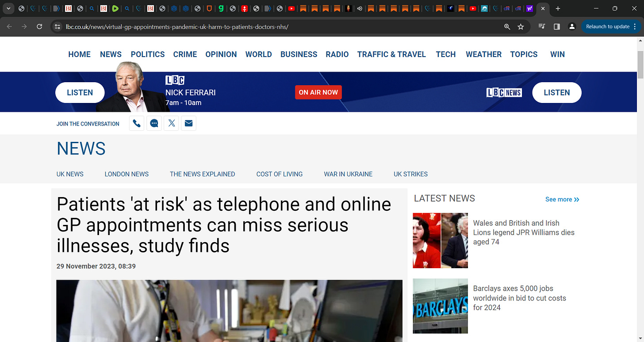Image resolution: width=644 pixels, height=342 pixels.
Task: Open the media controls icon
Action: click(x=542, y=27)
